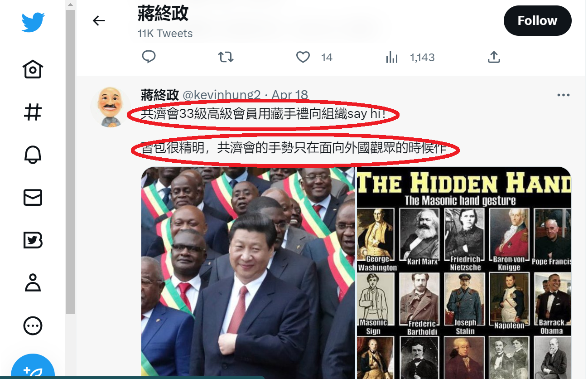Click the Twitter bird logo
588x379 pixels.
33,22
